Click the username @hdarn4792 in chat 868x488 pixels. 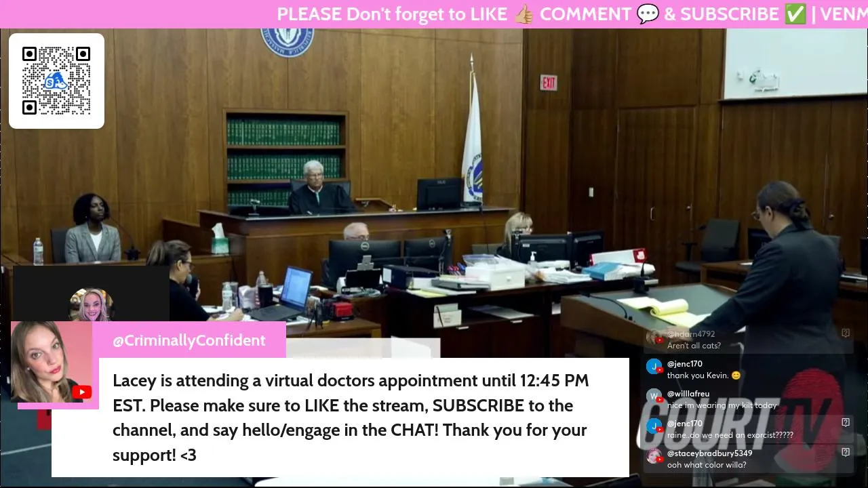click(691, 334)
